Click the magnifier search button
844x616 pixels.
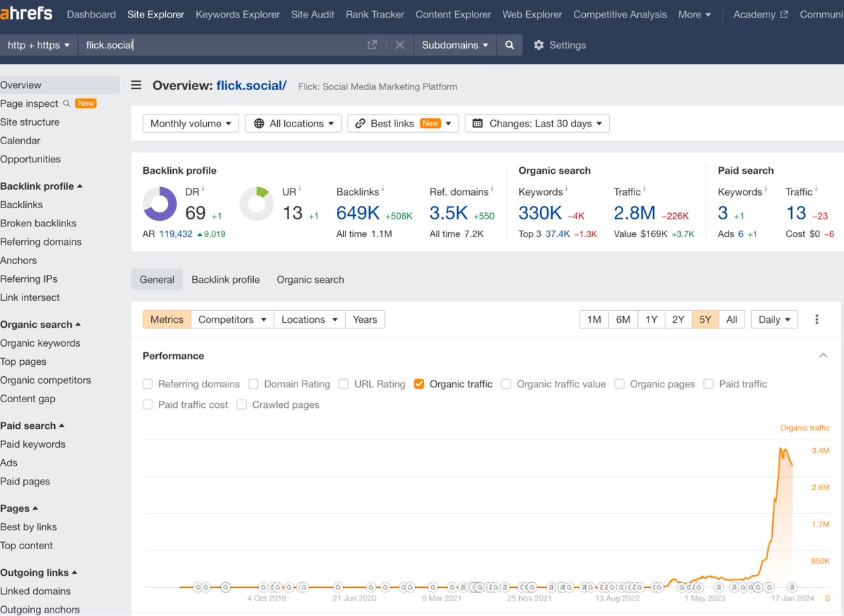coord(510,45)
